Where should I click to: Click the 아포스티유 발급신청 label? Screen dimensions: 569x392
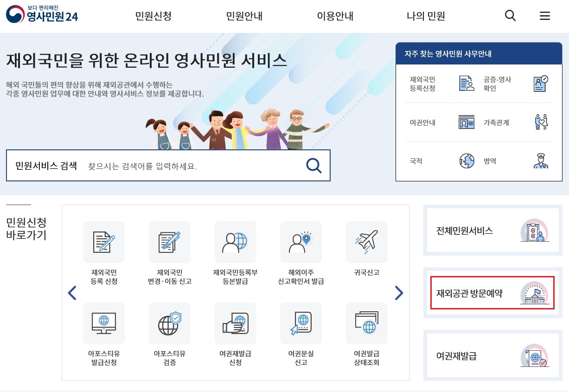coord(104,358)
